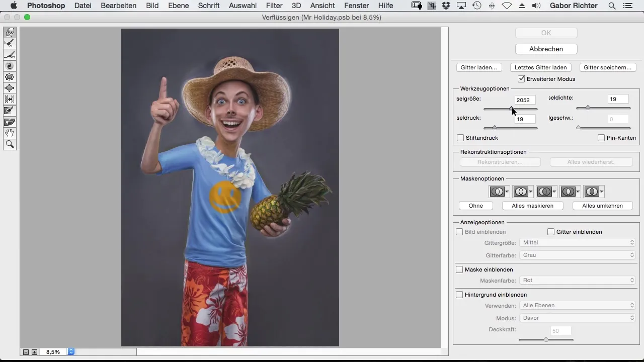Open the fifth mask option (invert selection)

click(594, 192)
